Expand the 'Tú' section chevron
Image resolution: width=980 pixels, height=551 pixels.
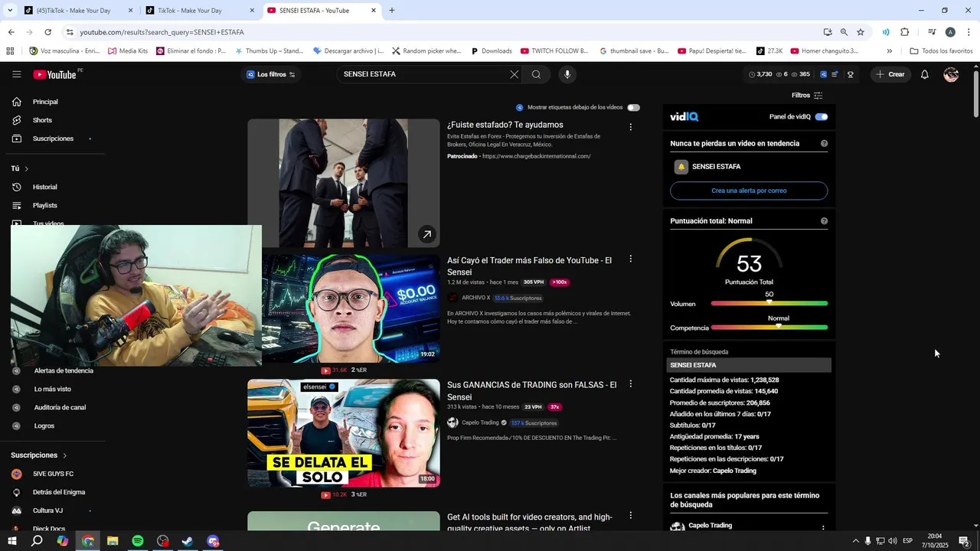click(26, 168)
